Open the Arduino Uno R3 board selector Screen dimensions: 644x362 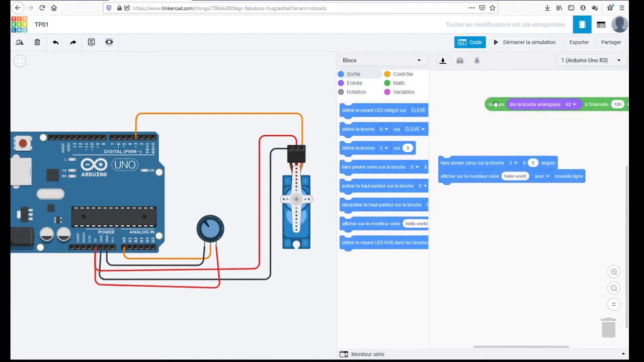pyautogui.click(x=591, y=60)
